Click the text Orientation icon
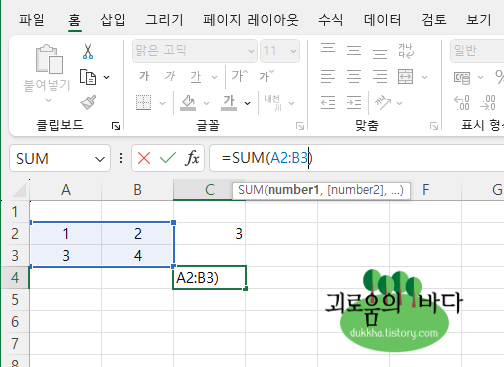Image resolution: width=504 pixels, height=367 pixels. click(383, 103)
